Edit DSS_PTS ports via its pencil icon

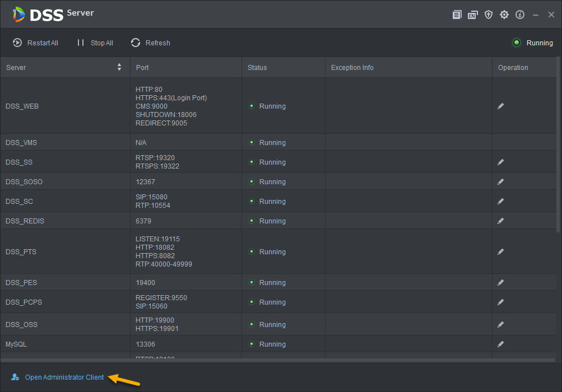500,252
